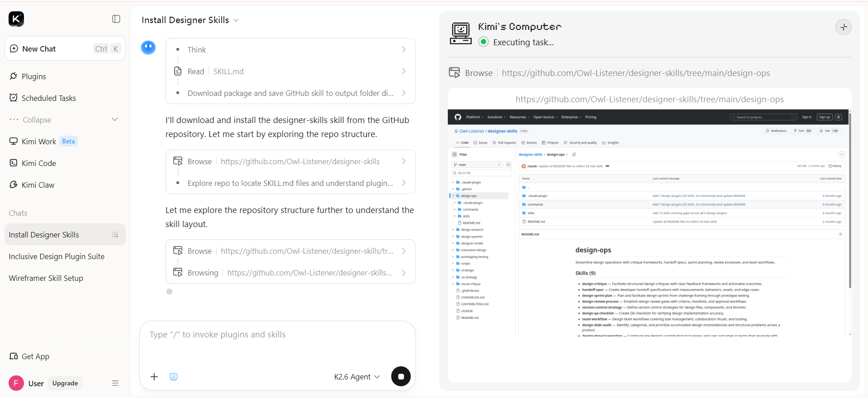868x398 pixels.
Task: Open the Pull requests tab in preview
Action: [504, 142]
